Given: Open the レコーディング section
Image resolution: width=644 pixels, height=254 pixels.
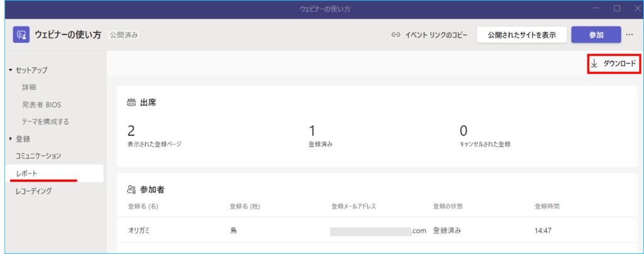Looking at the screenshot, I should (x=34, y=190).
